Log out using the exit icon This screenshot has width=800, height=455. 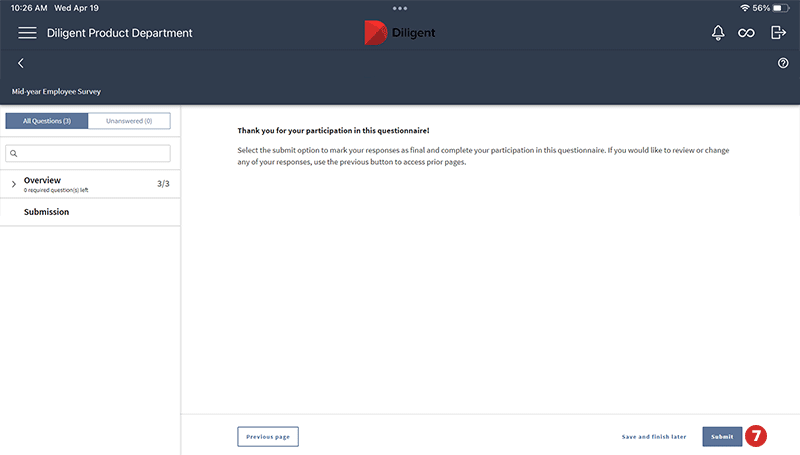[778, 33]
